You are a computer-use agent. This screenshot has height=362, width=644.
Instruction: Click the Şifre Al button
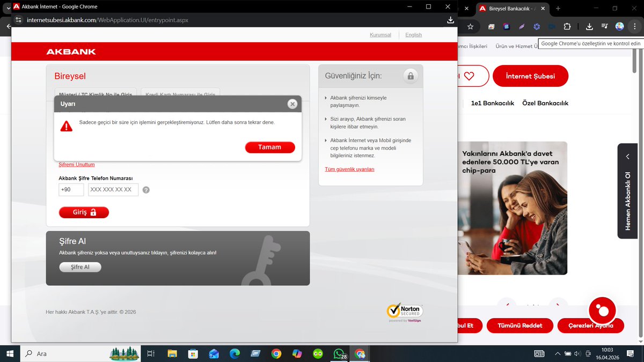pos(80,267)
